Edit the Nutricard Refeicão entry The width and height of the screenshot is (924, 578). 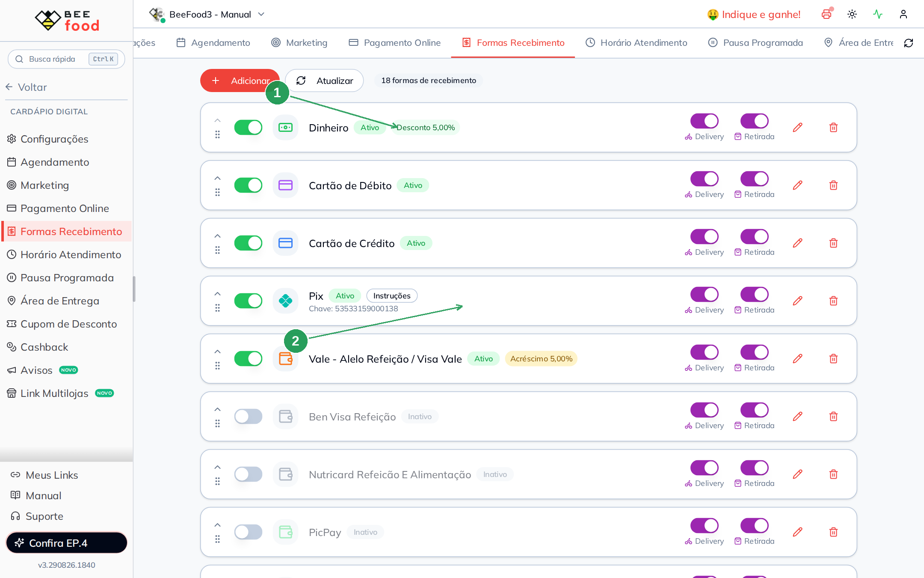pos(797,474)
